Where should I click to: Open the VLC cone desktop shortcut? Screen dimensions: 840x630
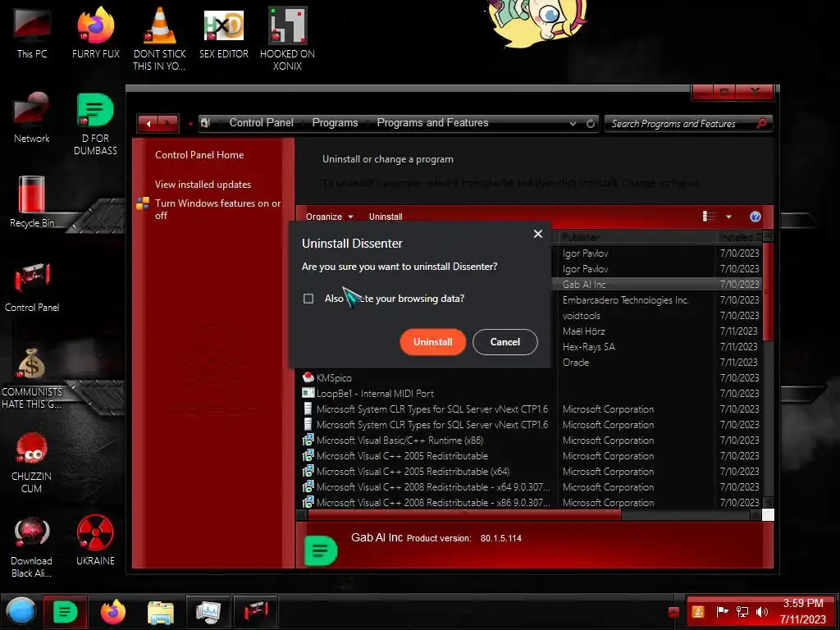coord(160,38)
